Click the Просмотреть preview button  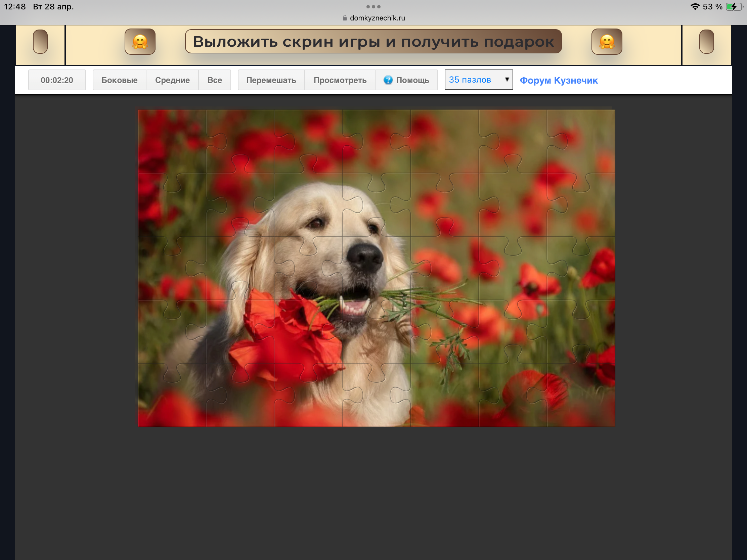[x=340, y=80]
